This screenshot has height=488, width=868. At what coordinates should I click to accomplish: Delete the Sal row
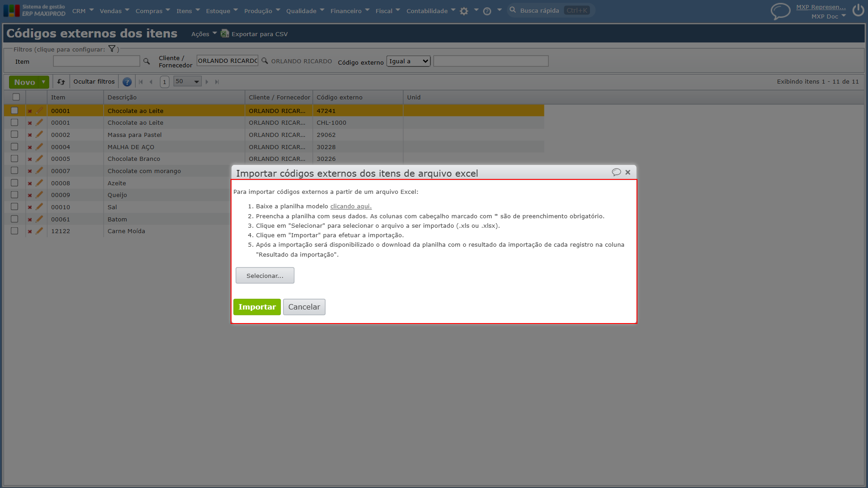pos(30,207)
